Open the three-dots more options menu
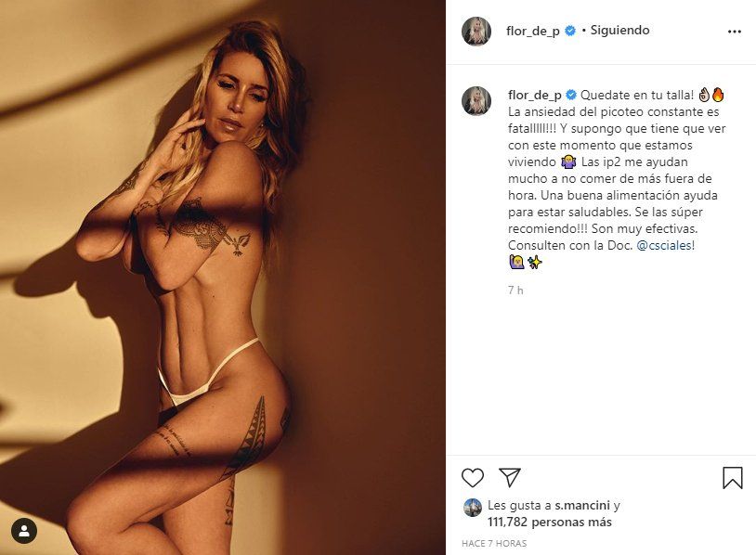Viewport: 756px width, 555px height. 735,32
